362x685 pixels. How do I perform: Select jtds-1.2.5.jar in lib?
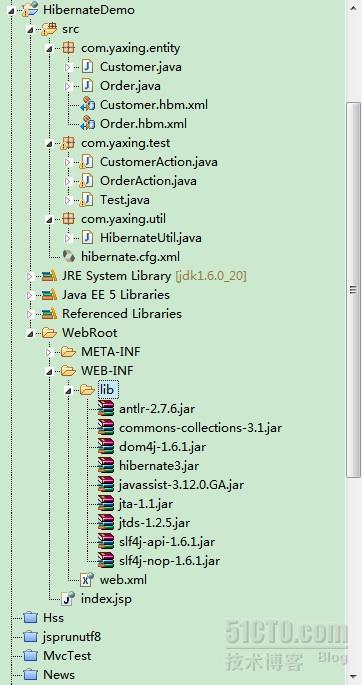[155, 523]
